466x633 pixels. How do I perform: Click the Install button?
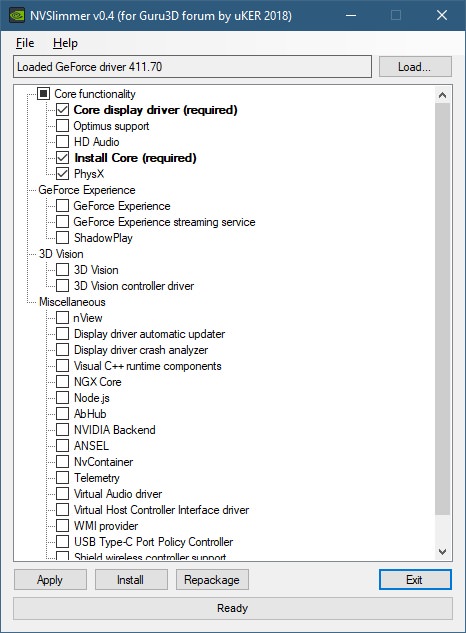pyautogui.click(x=131, y=580)
